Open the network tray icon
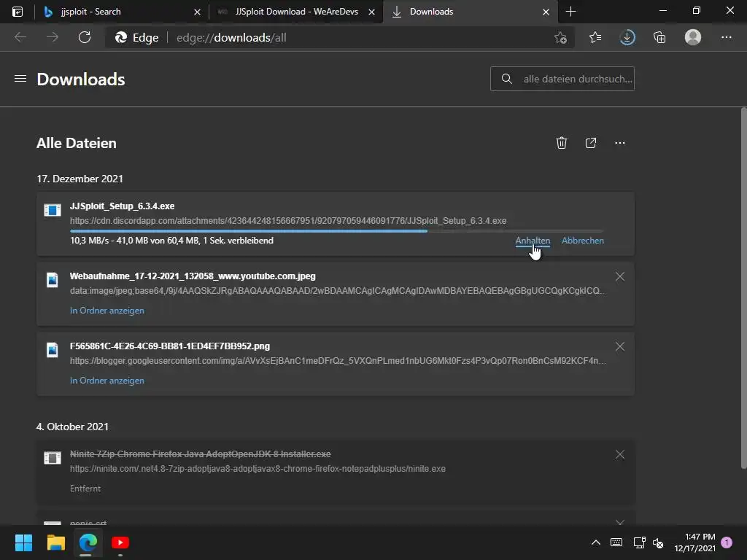Image resolution: width=747 pixels, height=560 pixels. point(639,542)
